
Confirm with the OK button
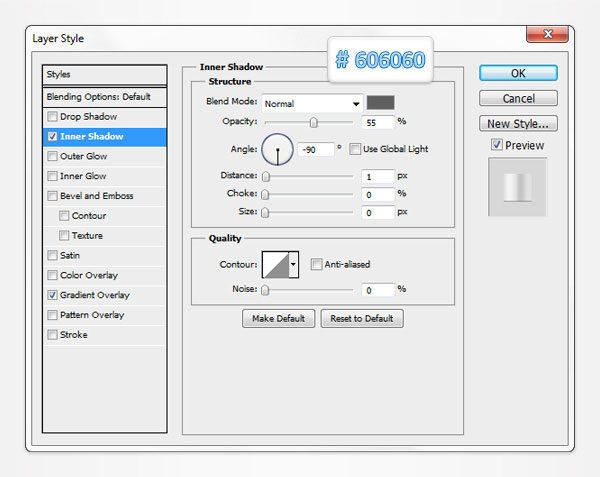518,73
